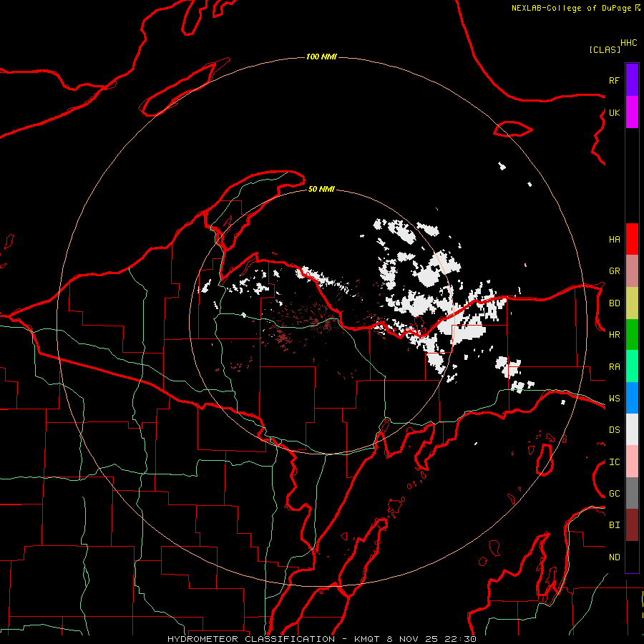Click the UK legend label
This screenshot has width=644, height=644.
pos(614,112)
